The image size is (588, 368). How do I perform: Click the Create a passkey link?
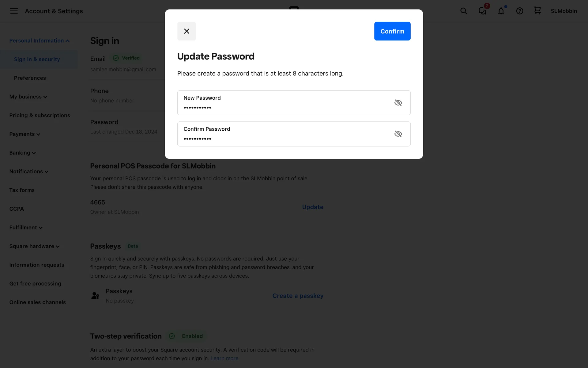pos(298,296)
